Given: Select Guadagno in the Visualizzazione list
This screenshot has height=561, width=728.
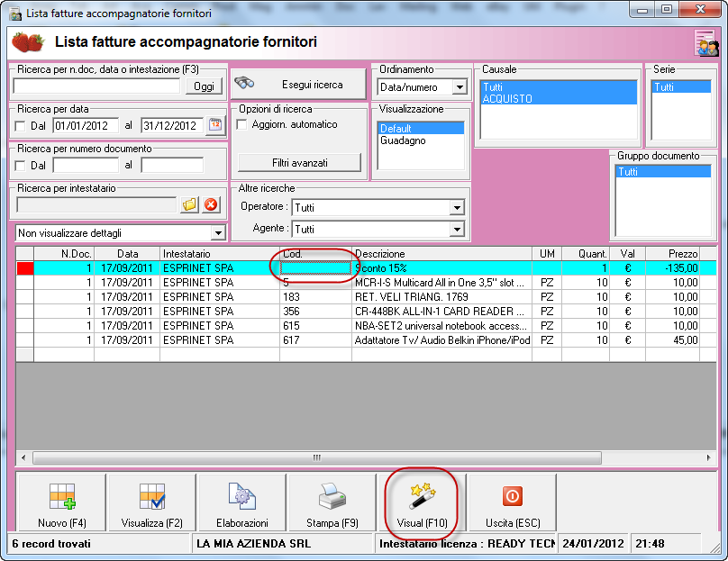Looking at the screenshot, I should (421, 140).
